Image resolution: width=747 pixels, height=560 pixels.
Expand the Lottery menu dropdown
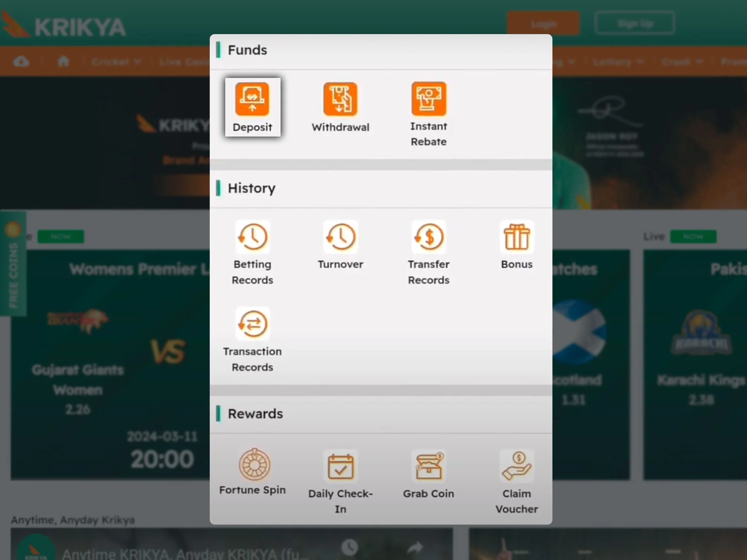(619, 61)
